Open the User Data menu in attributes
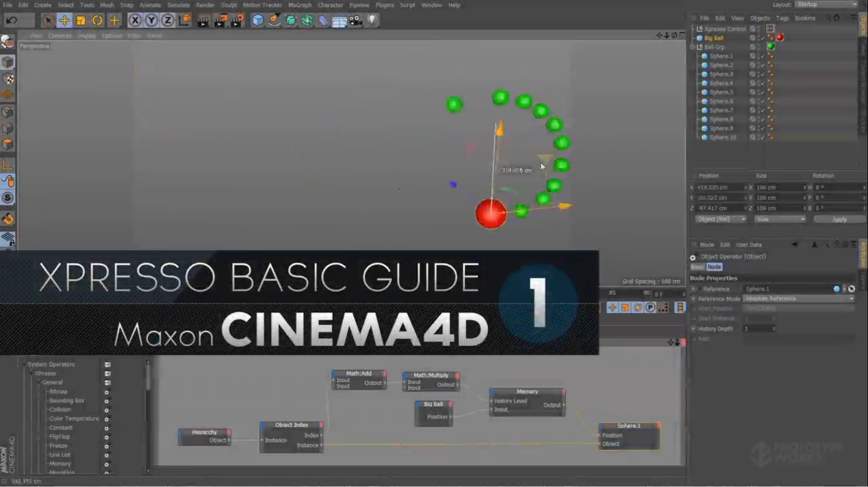The width and height of the screenshot is (868, 487). click(748, 245)
